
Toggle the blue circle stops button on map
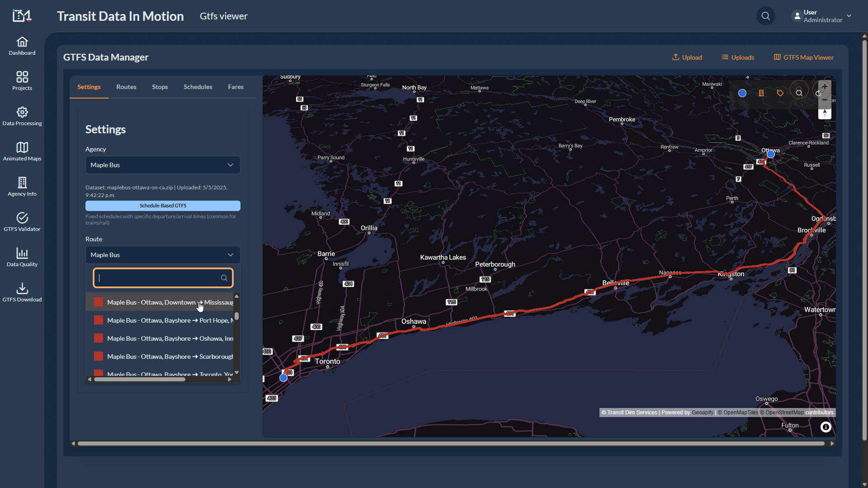(x=742, y=93)
